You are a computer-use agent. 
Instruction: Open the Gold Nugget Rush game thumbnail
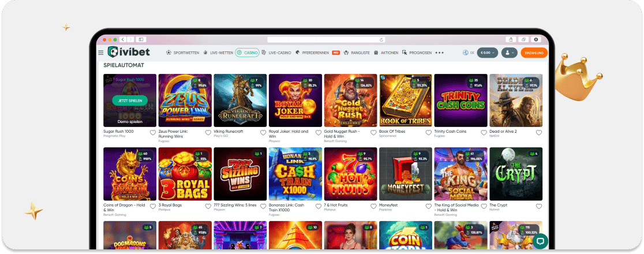coord(350,100)
